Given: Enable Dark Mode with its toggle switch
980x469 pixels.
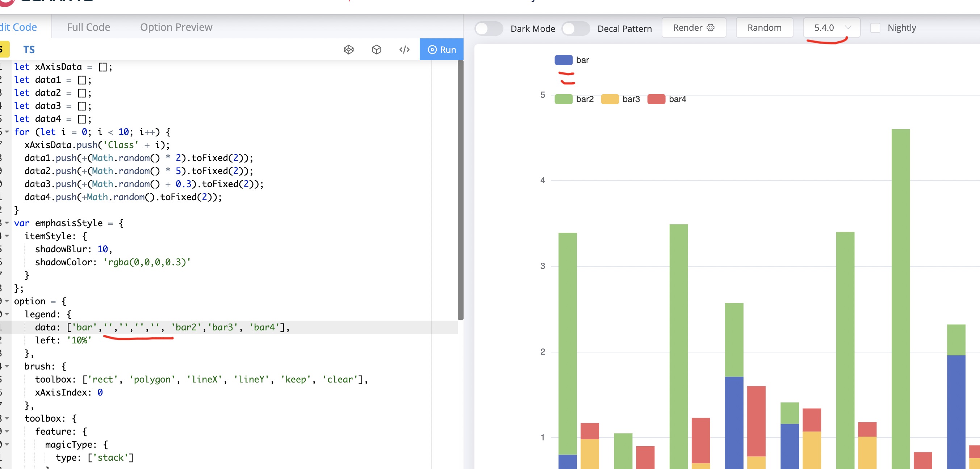Looking at the screenshot, I should point(489,28).
